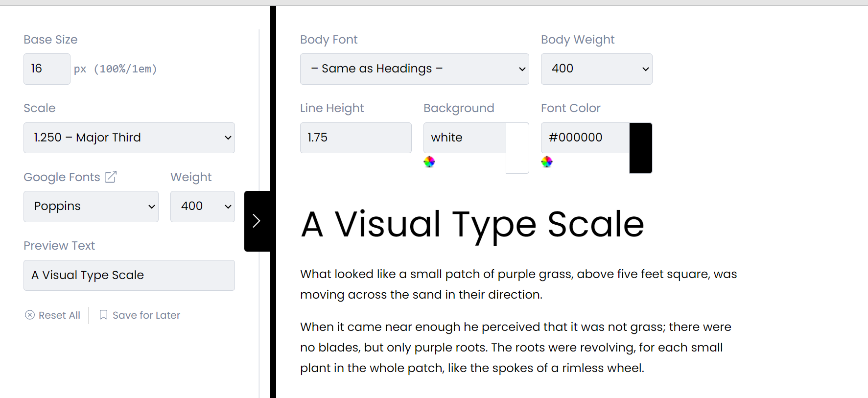868x398 pixels.
Task: Click the black Font Color swatch
Action: pyautogui.click(x=641, y=148)
